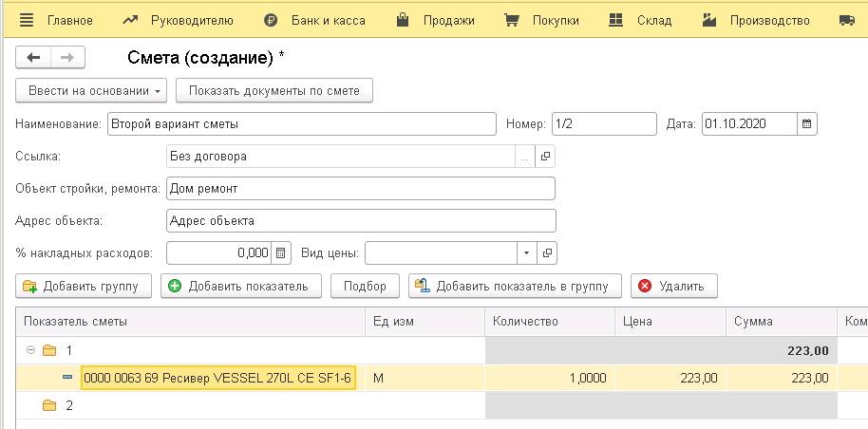
Task: Click the Добавить группу button
Action: tap(84, 287)
